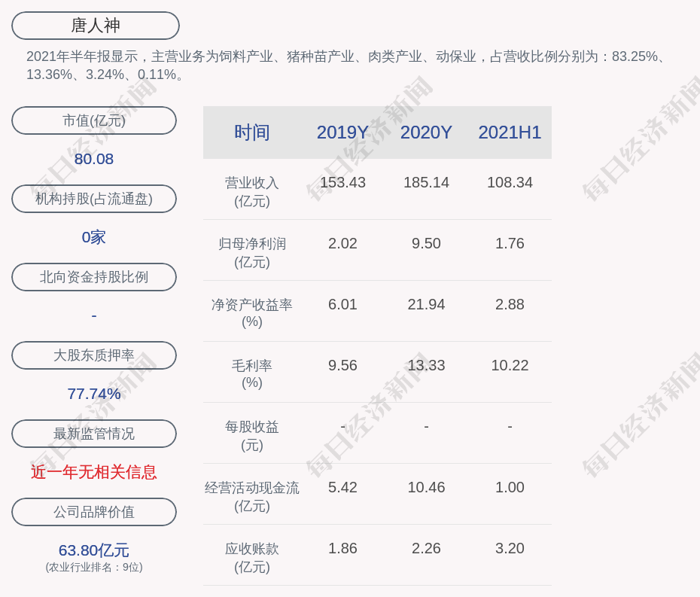The width and height of the screenshot is (700, 597).
Task: Click the 0家 institution count
Action: tap(94, 237)
